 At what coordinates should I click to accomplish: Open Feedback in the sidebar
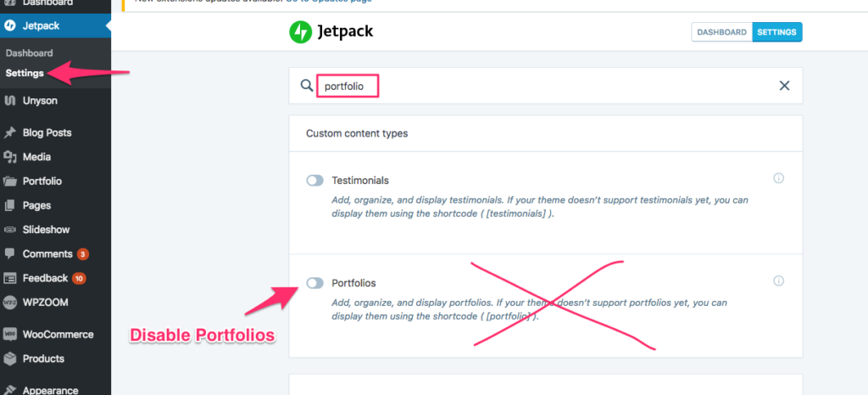coord(45,278)
